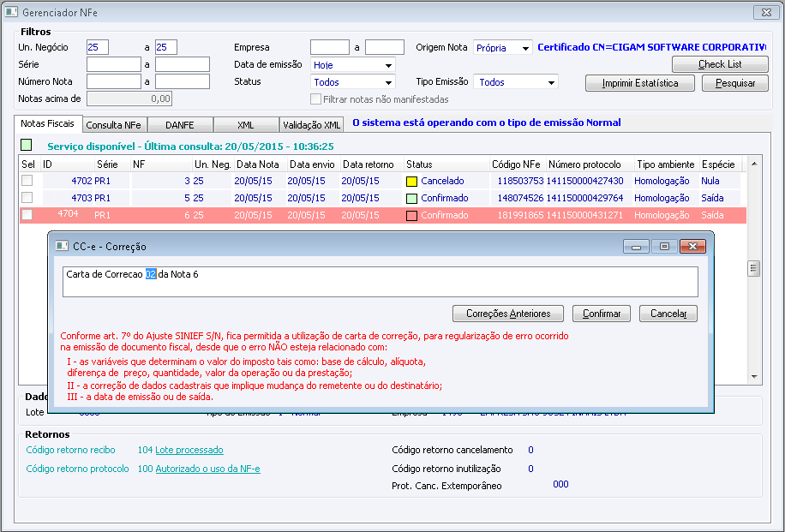The height and width of the screenshot is (532, 785).
Task: Open the DANFE tab
Action: click(180, 125)
